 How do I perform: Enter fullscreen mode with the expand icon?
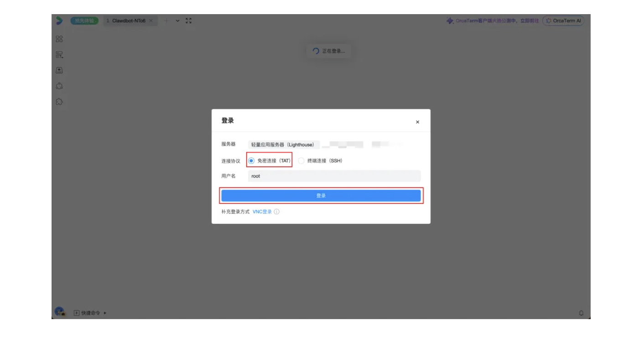(188, 20)
